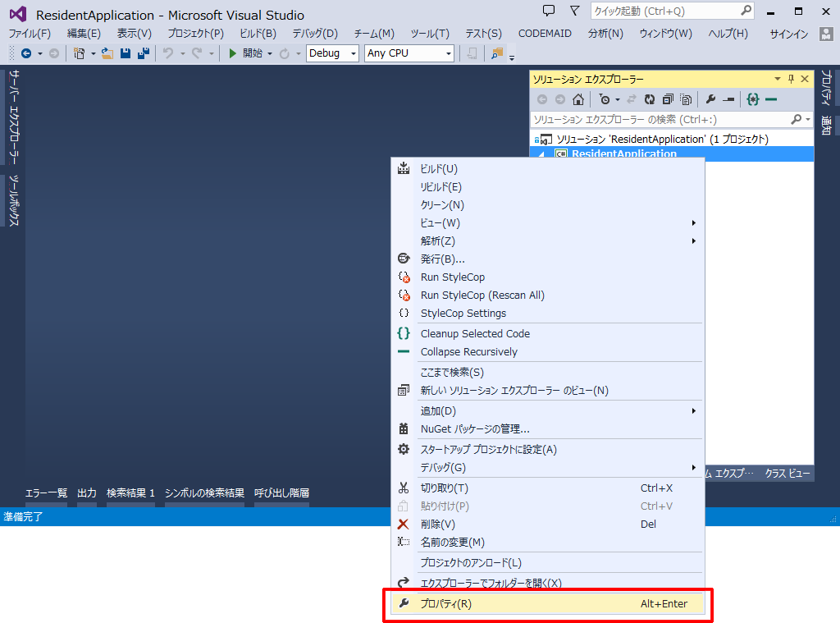Switch to the エラー一覧 tab
840x623 pixels.
click(x=46, y=492)
